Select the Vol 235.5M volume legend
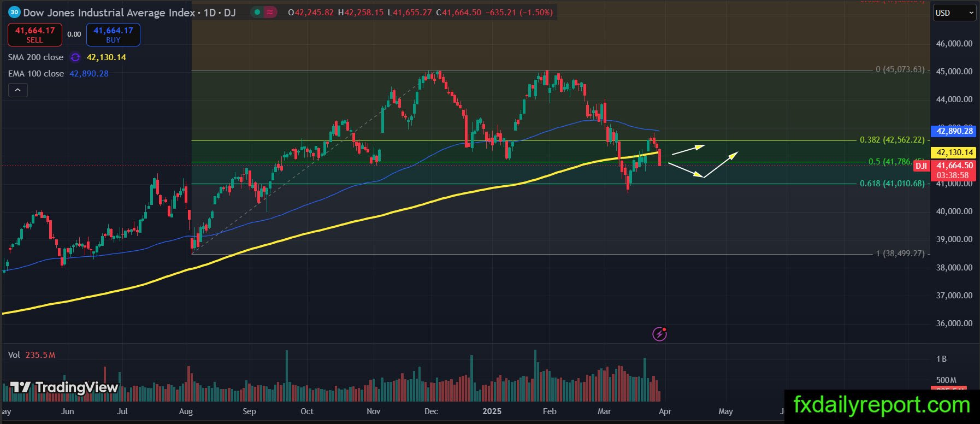 [x=32, y=355]
